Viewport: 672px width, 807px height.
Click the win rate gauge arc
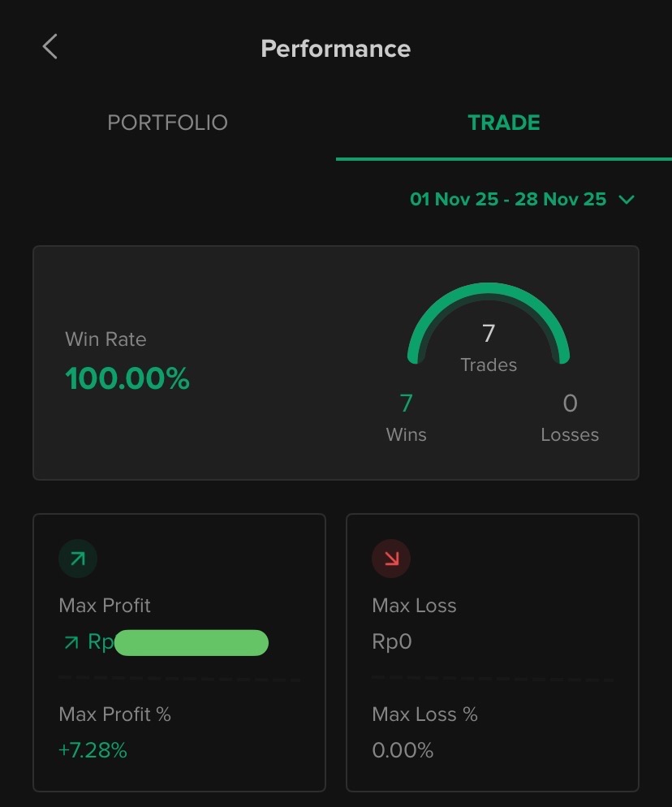(x=488, y=296)
